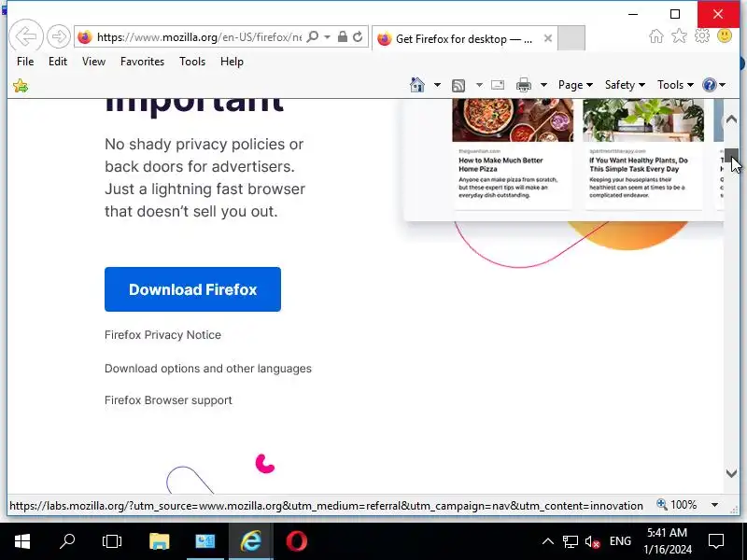Screen dimensions: 747x560
Task: Open a new blank tab
Action: 571,38
